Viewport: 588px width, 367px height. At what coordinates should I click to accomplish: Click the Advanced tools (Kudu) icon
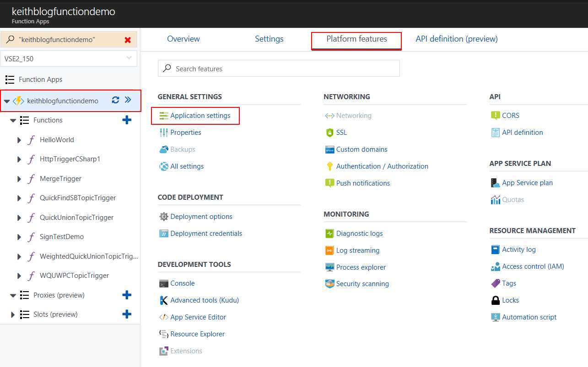click(163, 300)
